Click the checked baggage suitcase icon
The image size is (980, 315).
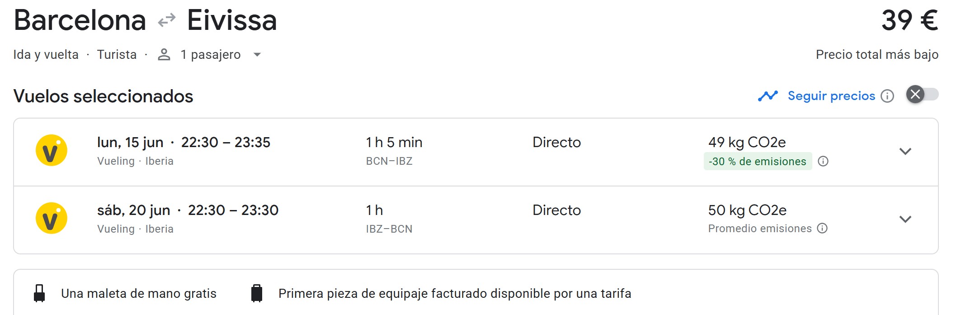[x=256, y=293]
